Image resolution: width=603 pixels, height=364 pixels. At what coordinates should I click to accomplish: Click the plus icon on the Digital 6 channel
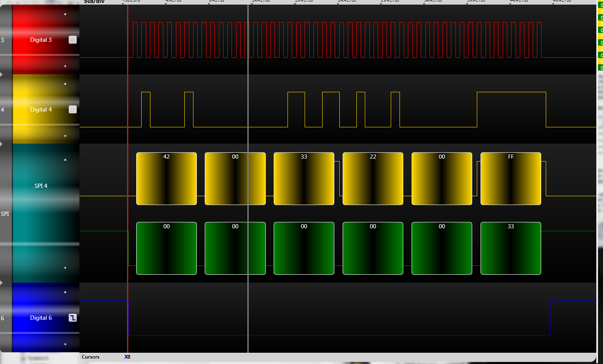click(65, 344)
